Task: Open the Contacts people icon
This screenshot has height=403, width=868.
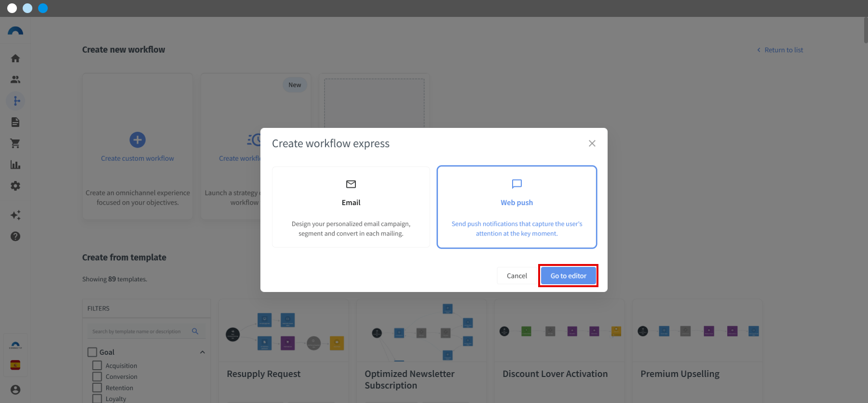Action: pos(15,80)
